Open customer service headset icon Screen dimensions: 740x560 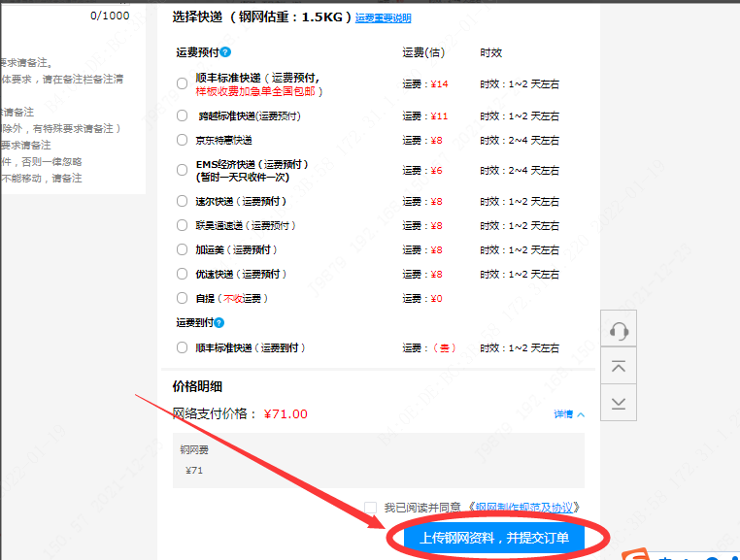(619, 333)
